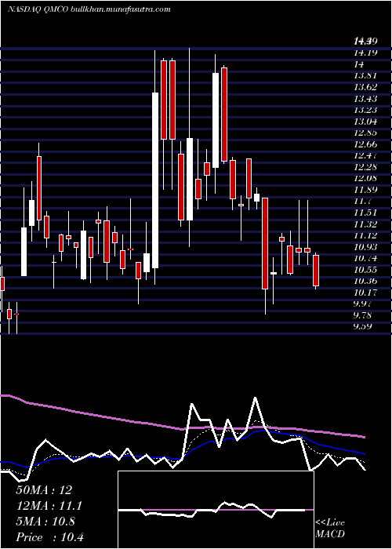
Task: Click the 5MA : 10.8 readout
Action: click(45, 522)
